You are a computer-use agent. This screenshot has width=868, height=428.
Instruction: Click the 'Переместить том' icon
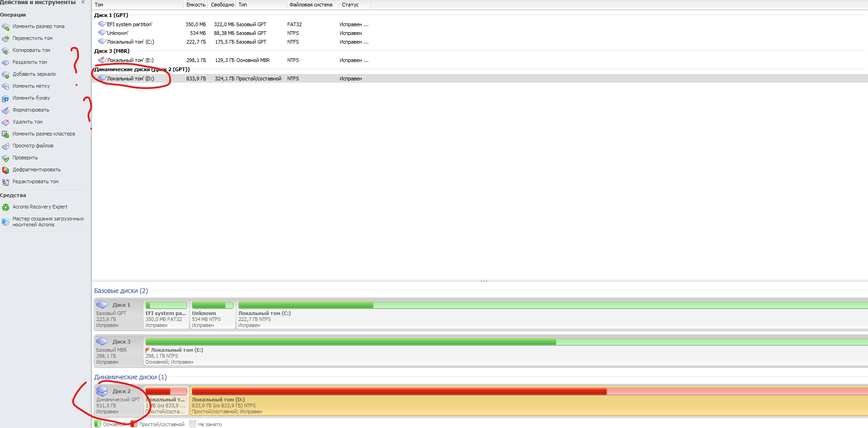[6, 39]
